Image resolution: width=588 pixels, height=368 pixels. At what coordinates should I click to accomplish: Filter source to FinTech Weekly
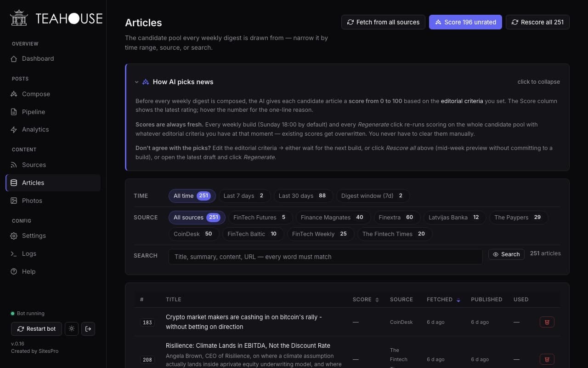click(320, 234)
